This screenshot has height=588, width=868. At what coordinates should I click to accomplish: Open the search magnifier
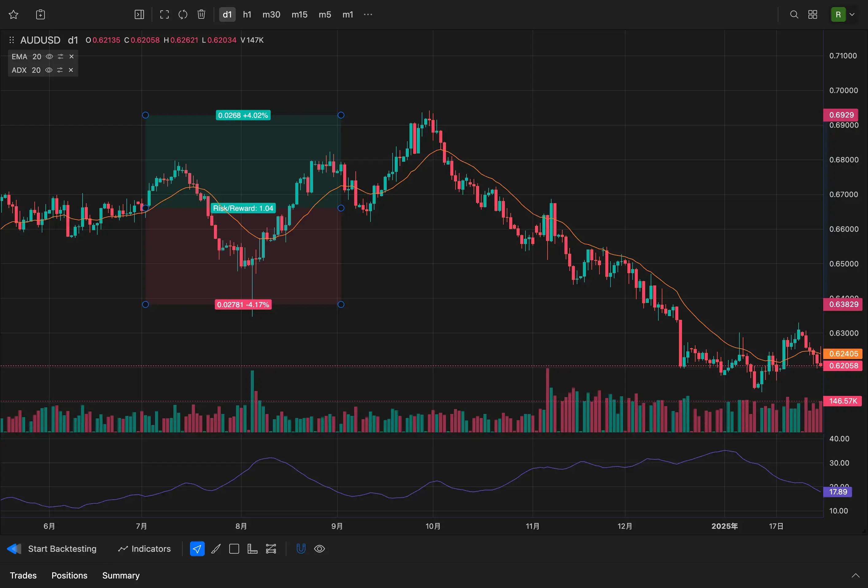point(794,14)
